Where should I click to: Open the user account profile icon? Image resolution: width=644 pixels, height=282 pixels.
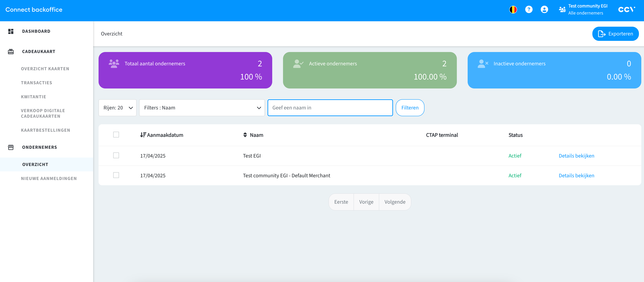pos(544,9)
